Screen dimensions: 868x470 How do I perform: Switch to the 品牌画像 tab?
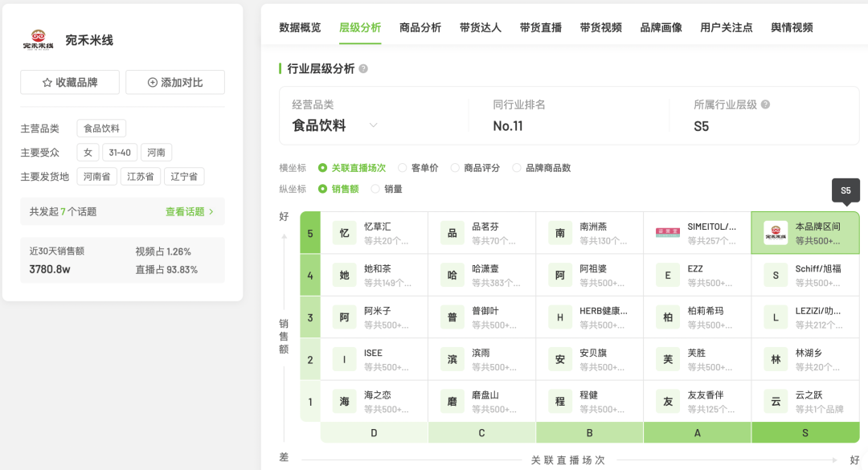[x=661, y=27]
